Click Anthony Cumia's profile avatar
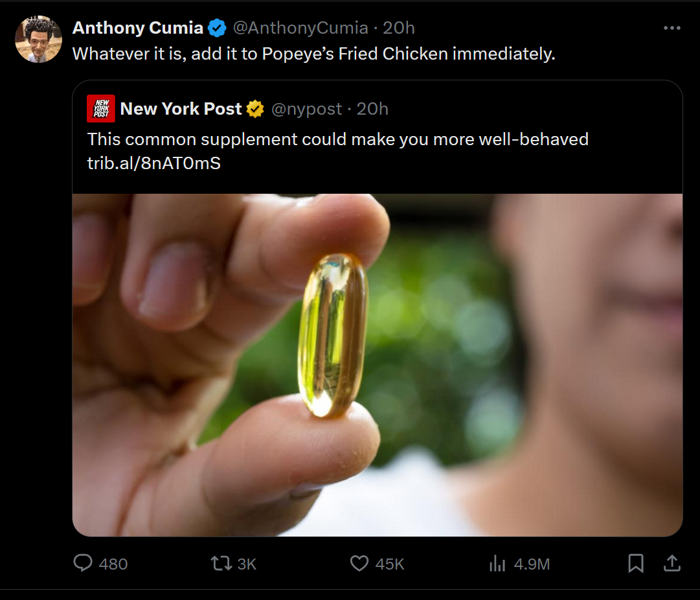700x600 pixels. click(x=38, y=40)
